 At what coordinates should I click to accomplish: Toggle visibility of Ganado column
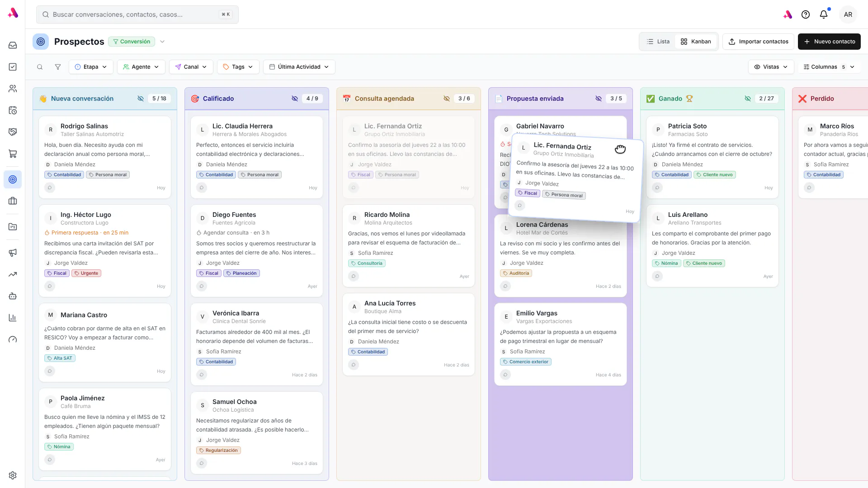click(x=748, y=99)
